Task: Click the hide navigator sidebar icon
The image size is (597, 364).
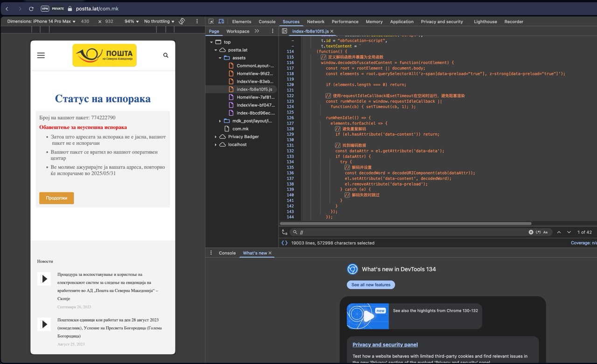Action: 285,31
